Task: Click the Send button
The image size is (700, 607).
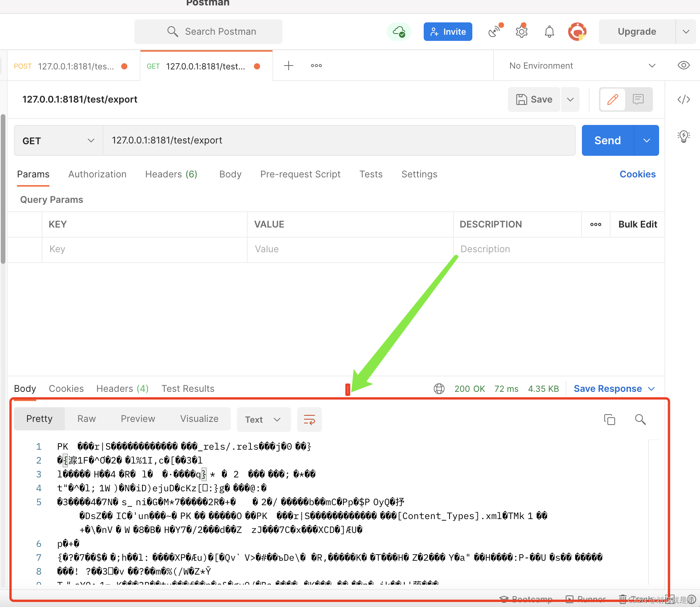Action: pos(608,140)
